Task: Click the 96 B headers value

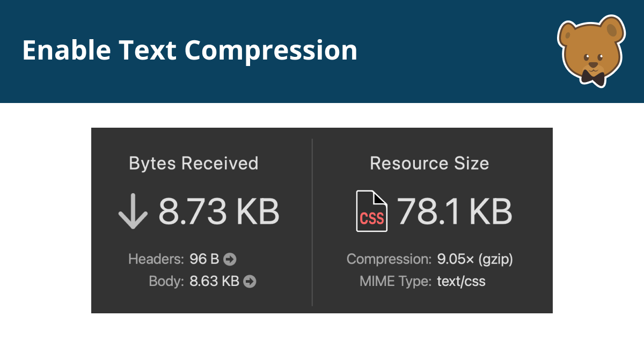Action: [204, 260]
